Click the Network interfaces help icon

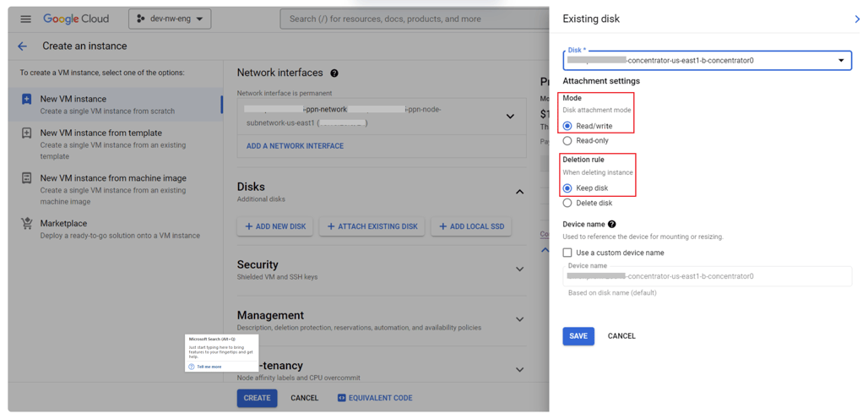point(334,73)
